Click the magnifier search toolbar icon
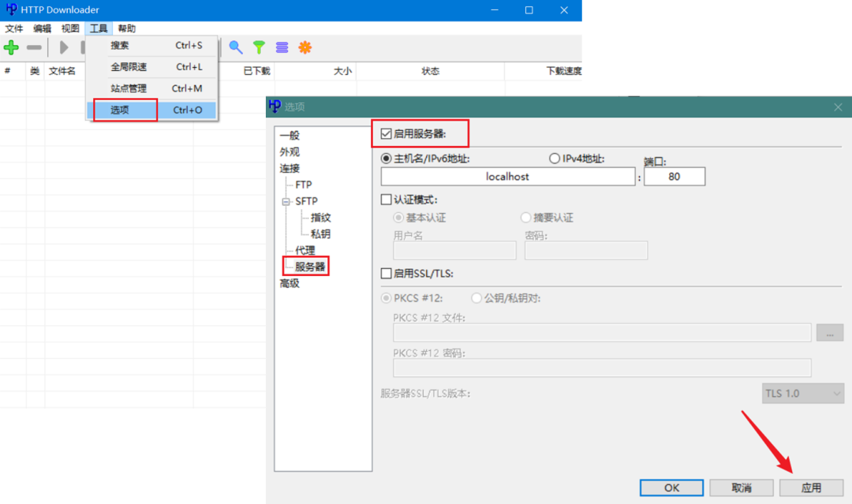 [236, 48]
